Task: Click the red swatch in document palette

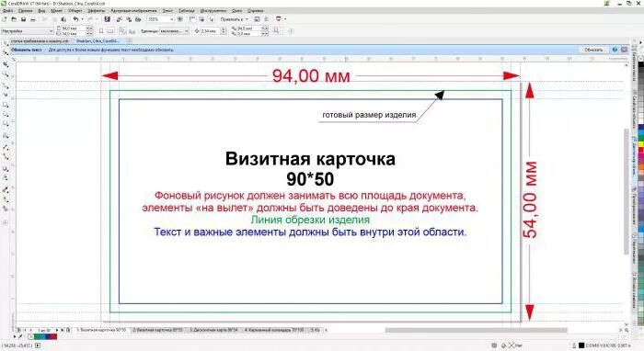Action: 53,336
